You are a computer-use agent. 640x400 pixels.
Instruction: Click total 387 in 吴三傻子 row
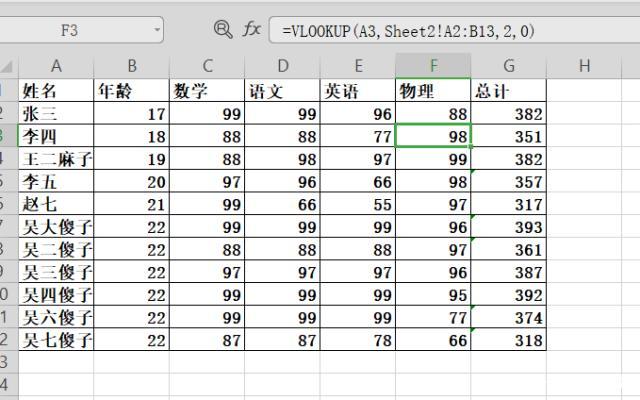(x=509, y=271)
